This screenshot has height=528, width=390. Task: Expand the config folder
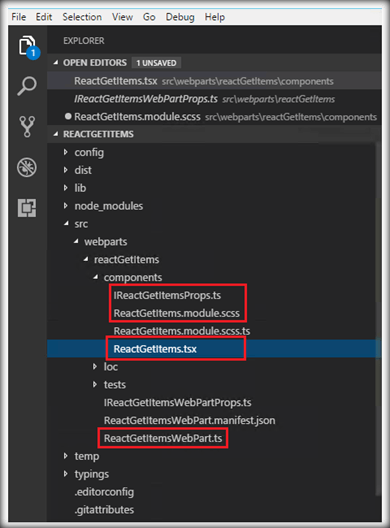(66, 152)
